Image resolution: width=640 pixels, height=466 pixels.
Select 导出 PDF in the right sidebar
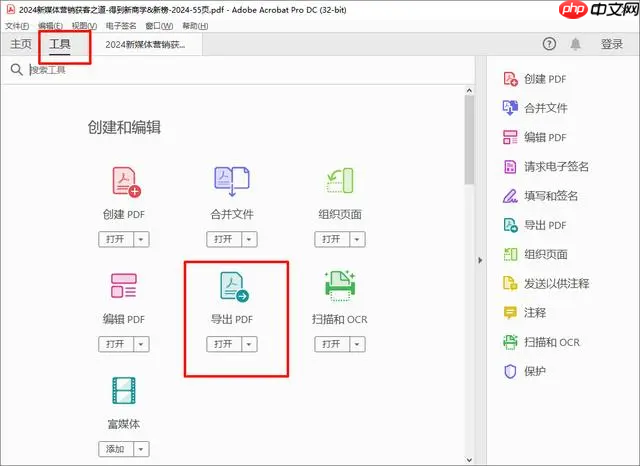point(535,225)
